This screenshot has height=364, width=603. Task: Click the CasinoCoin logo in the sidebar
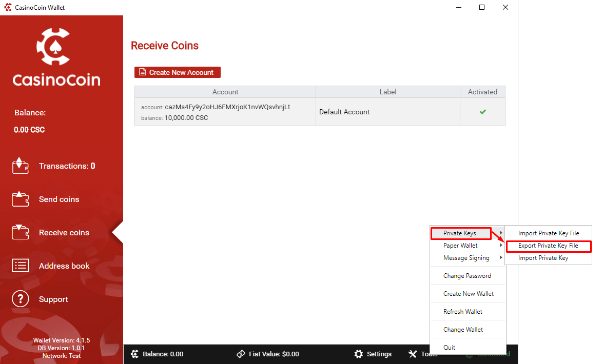pyautogui.click(x=56, y=56)
